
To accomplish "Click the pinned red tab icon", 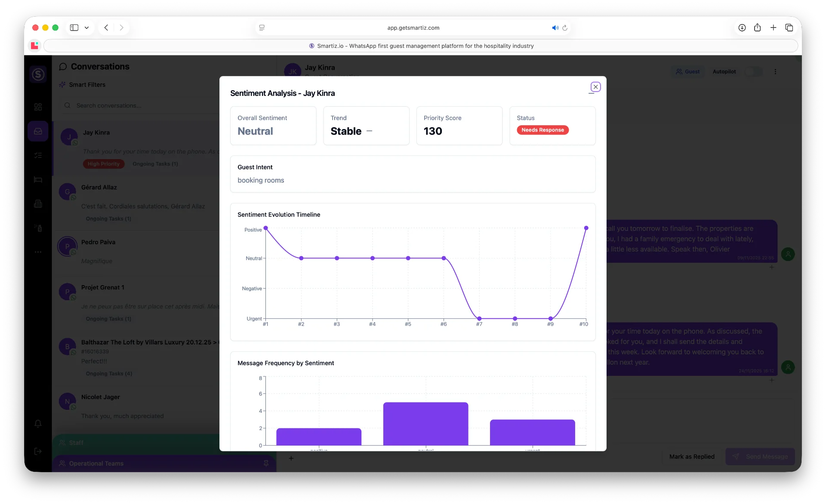I will click(x=35, y=46).
